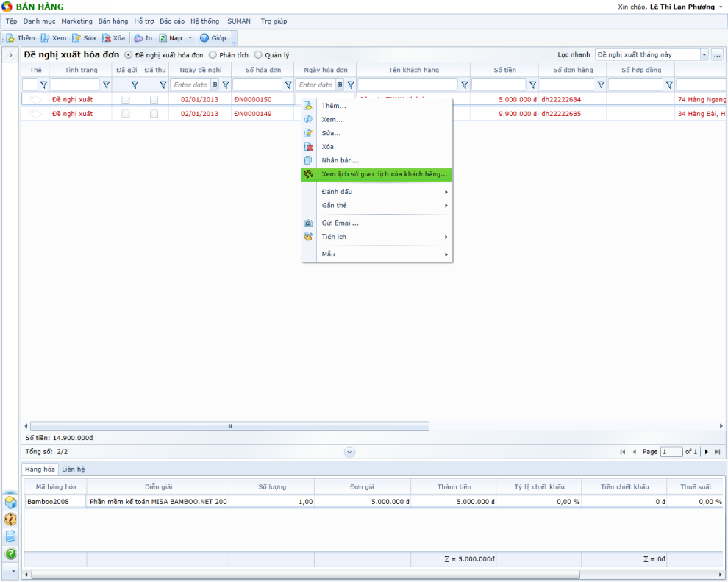Click the Sửa toolbar icon
The width and height of the screenshot is (728, 582).
tap(76, 38)
